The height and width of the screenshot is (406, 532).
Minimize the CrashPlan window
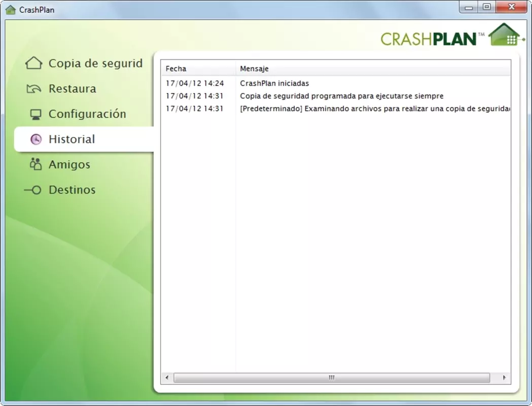coord(469,7)
